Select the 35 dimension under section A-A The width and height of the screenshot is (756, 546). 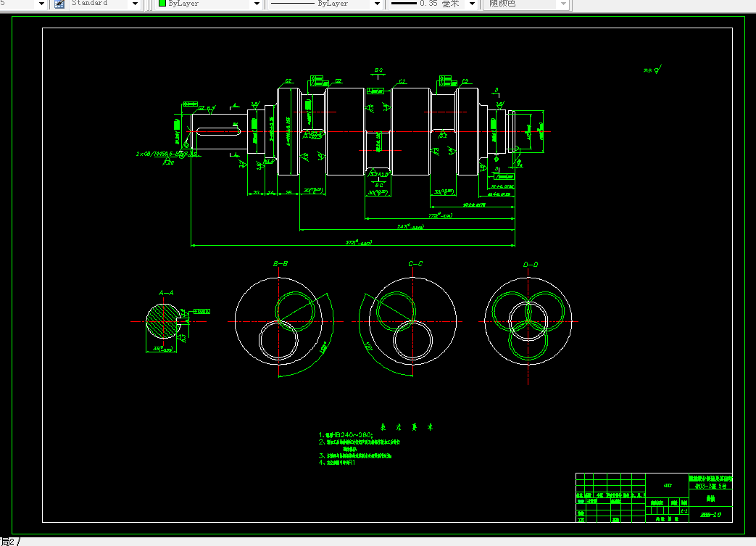click(162, 349)
